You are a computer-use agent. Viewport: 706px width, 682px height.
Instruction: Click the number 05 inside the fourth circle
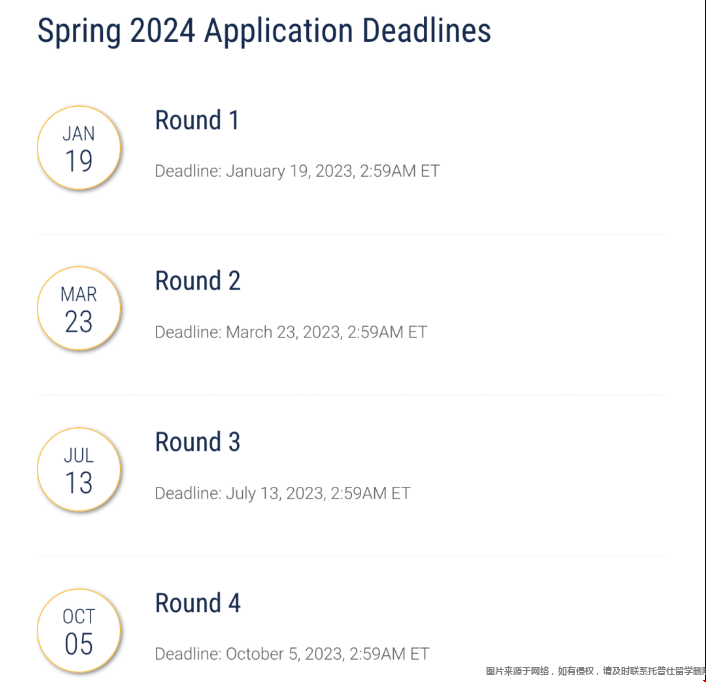[x=79, y=644]
